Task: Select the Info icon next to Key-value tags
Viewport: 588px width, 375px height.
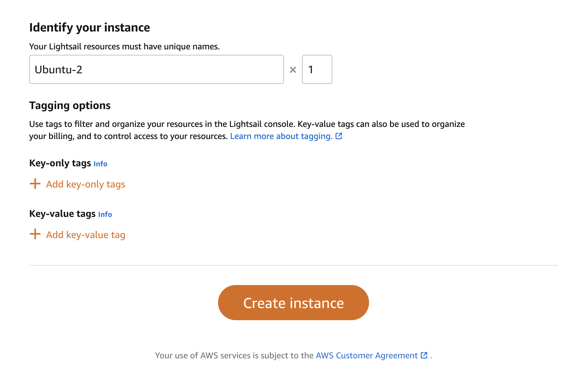Action: coord(105,214)
